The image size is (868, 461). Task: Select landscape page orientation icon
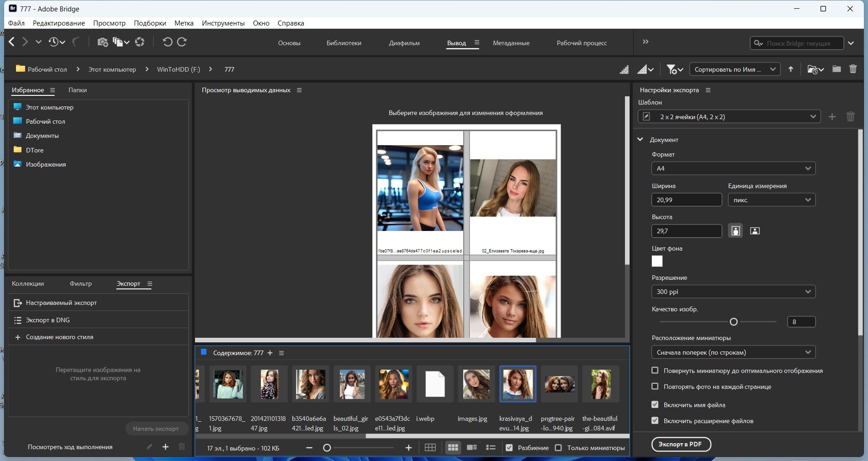coord(755,231)
